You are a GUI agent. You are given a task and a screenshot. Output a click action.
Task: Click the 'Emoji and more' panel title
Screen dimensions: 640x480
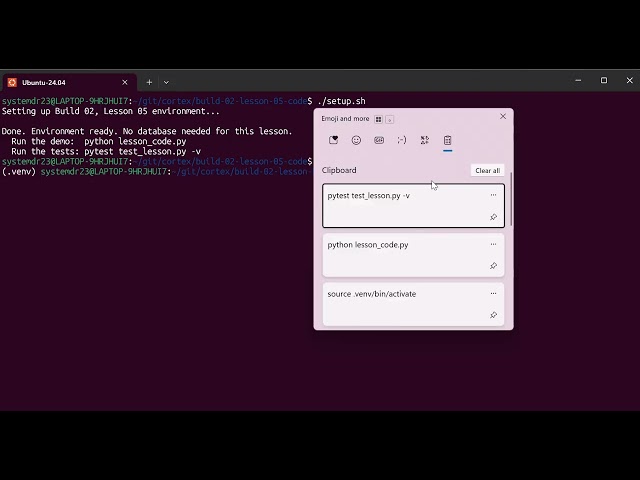(345, 119)
